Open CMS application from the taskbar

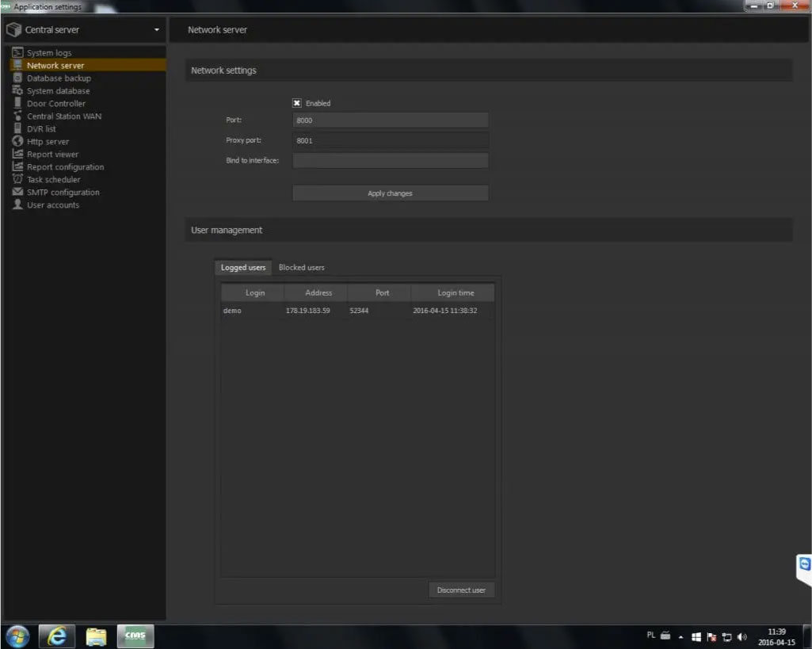click(135, 636)
